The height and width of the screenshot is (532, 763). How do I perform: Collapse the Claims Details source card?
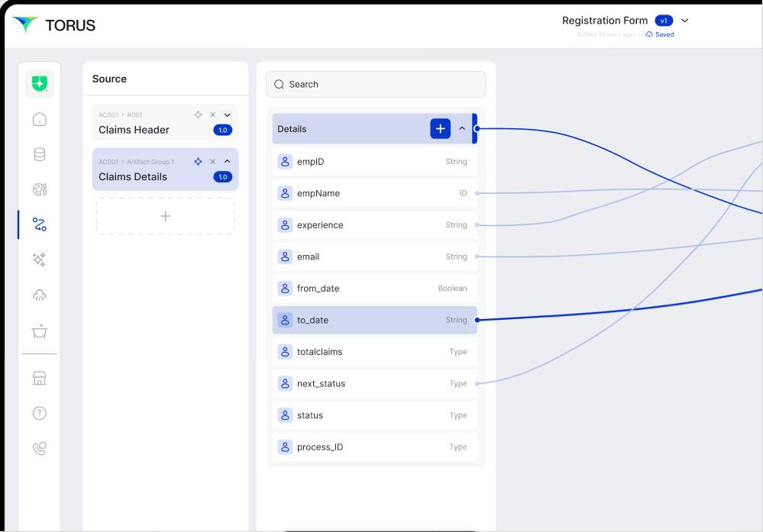pos(227,162)
